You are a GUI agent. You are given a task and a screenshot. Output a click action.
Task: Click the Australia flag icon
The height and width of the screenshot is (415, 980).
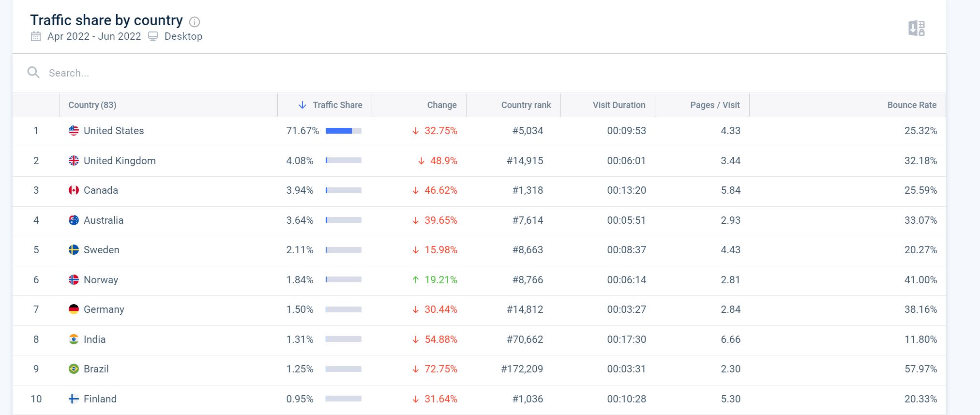[x=74, y=220]
